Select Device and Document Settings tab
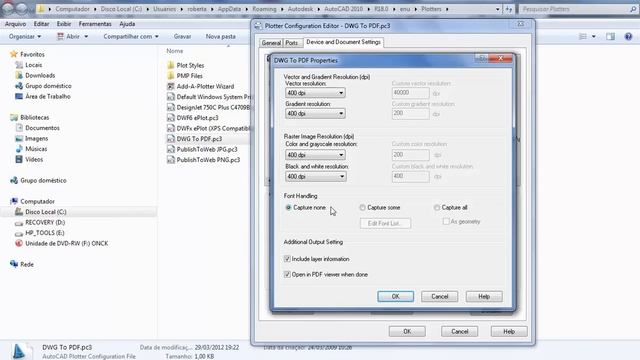 pos(343,42)
